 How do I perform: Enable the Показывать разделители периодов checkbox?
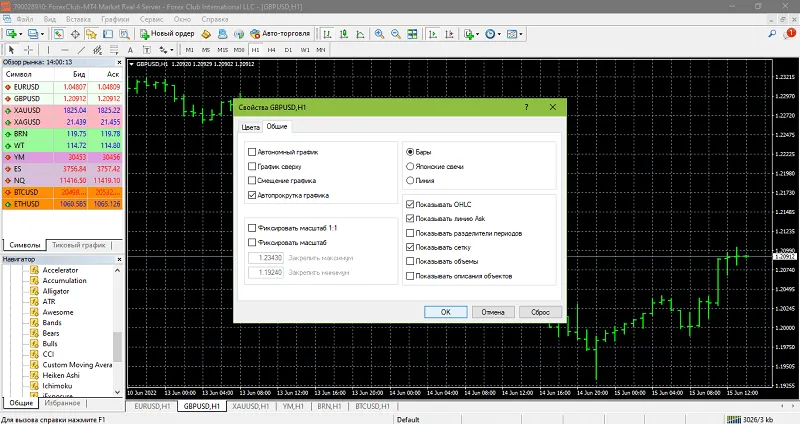[x=410, y=233]
